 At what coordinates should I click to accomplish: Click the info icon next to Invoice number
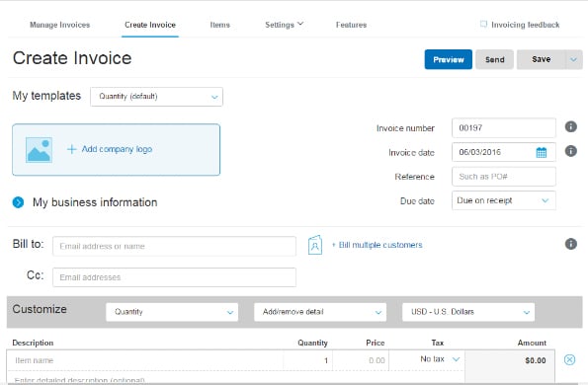tap(571, 126)
